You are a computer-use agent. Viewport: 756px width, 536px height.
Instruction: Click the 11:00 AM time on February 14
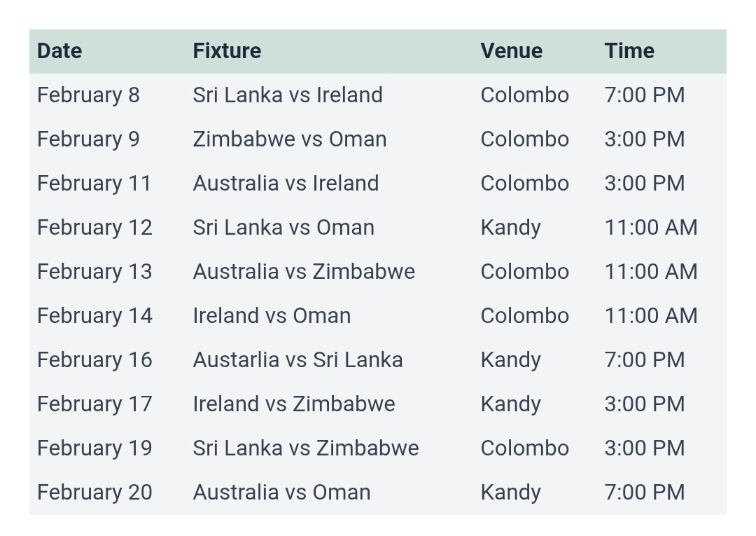click(650, 316)
